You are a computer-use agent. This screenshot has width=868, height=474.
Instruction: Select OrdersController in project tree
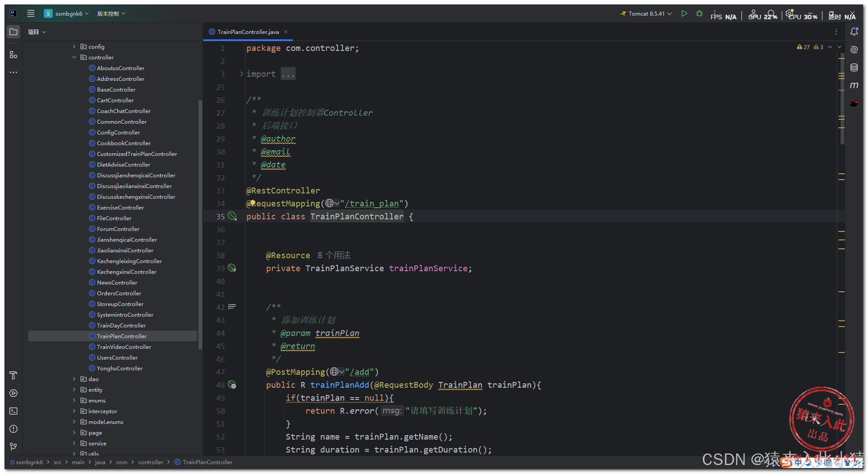point(119,293)
